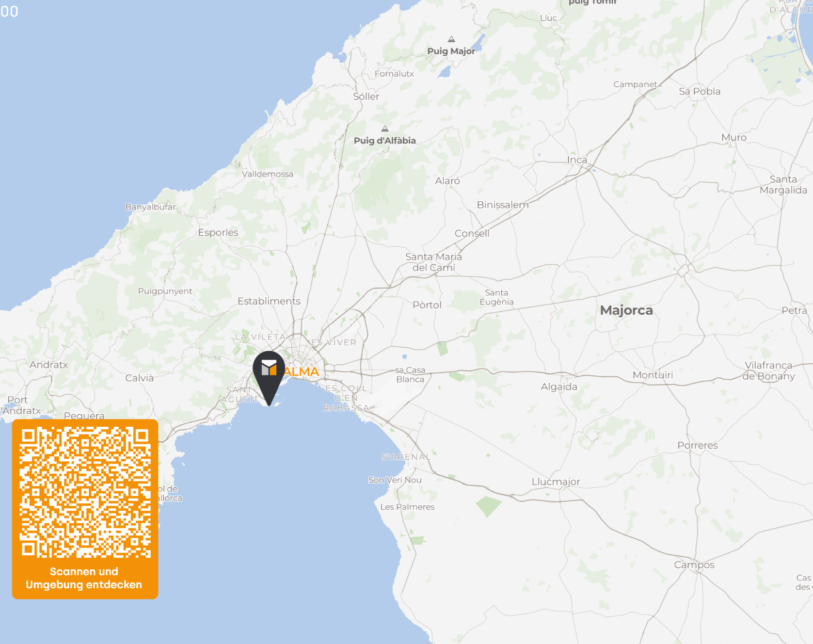Viewport: 813px width, 644px height.
Task: Click the Sa Pobla town label
Action: [700, 92]
